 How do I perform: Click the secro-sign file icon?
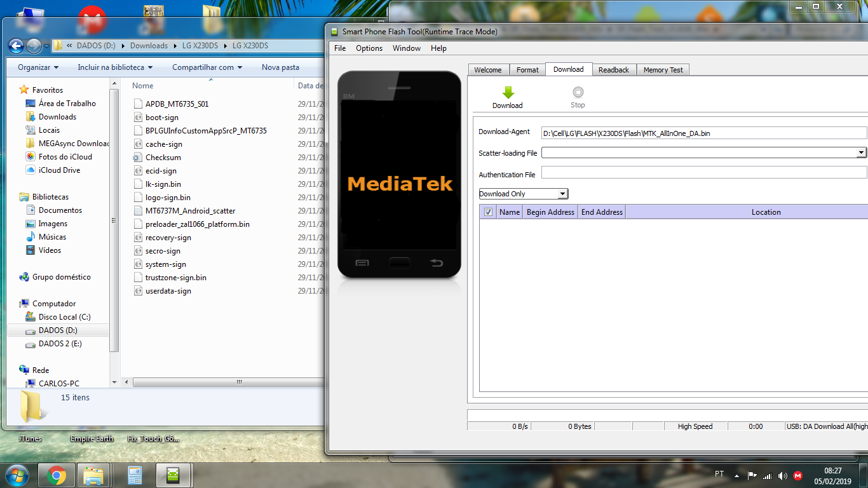[x=139, y=251]
